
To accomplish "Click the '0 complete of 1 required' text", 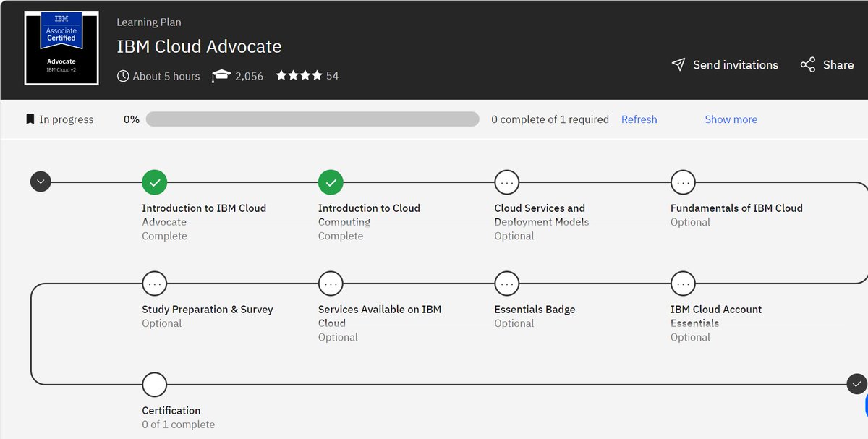I will click(x=550, y=119).
